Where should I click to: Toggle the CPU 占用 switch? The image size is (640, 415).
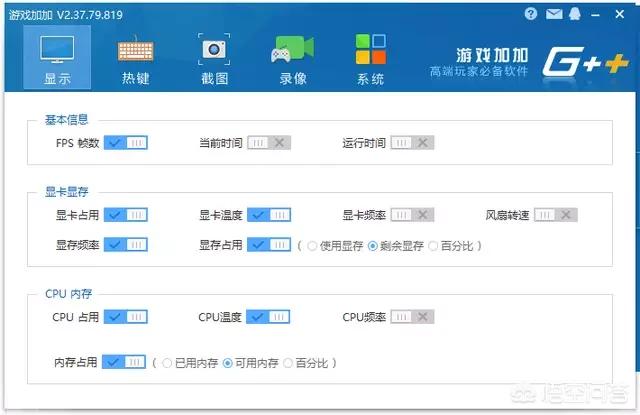click(126, 317)
